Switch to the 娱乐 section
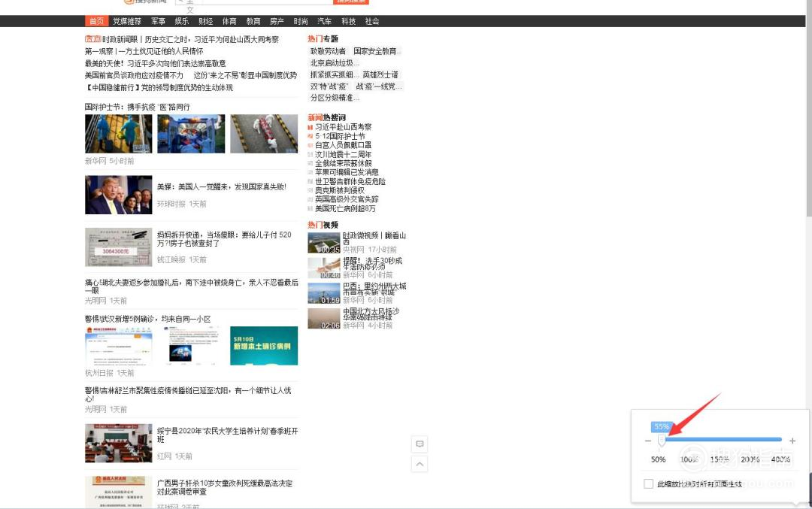This screenshot has width=812, height=509. click(182, 21)
